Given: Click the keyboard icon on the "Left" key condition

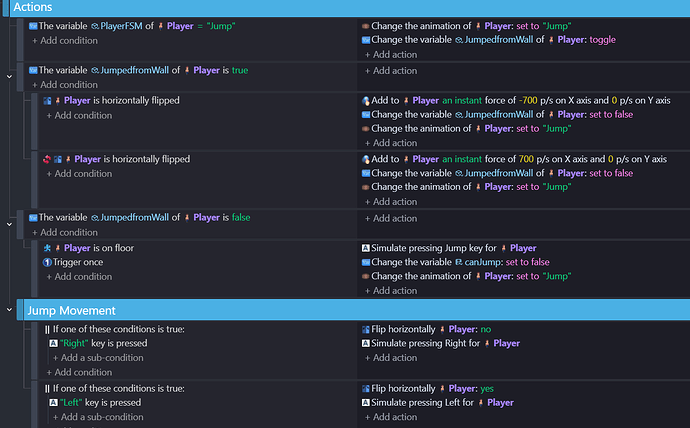Looking at the screenshot, I should tap(53, 402).
